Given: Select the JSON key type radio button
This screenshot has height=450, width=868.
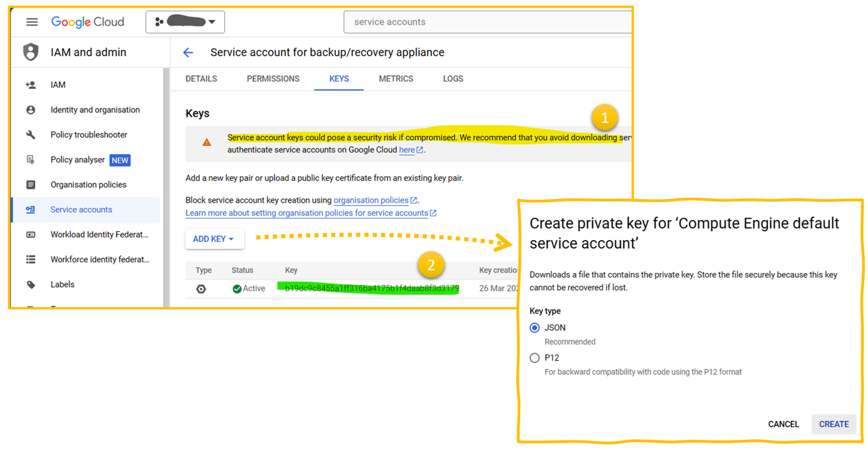Looking at the screenshot, I should pyautogui.click(x=535, y=327).
